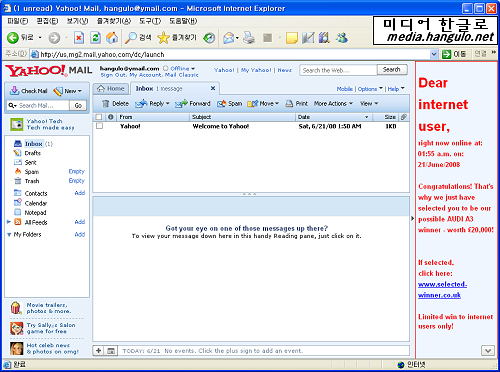500x372 pixels.
Task: Mark message as Spam
Action: pos(229,104)
